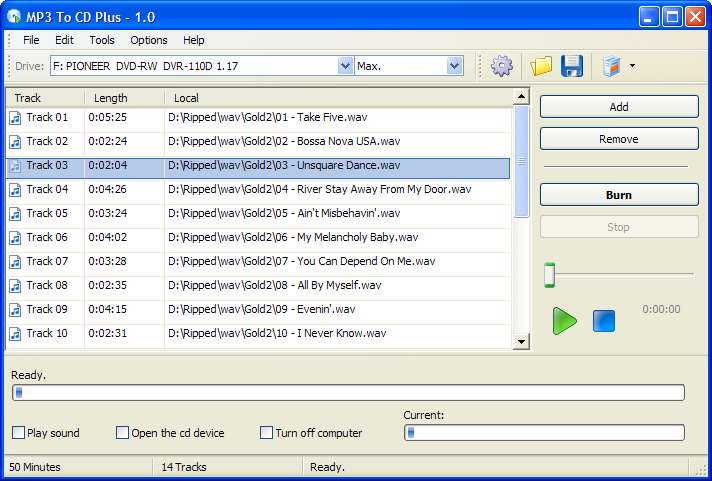This screenshot has height=481, width=712.
Task: Select the 02 - Bossa Nova USA.wav row
Action: coord(258,142)
